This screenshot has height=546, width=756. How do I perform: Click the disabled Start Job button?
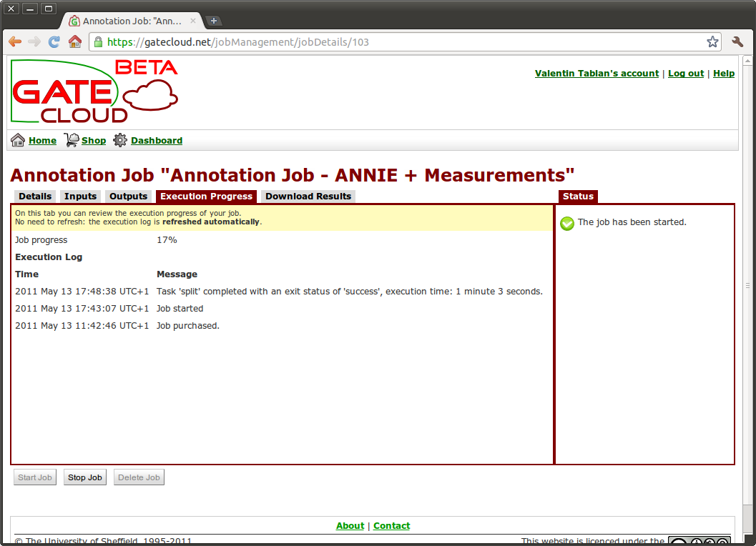(x=35, y=477)
